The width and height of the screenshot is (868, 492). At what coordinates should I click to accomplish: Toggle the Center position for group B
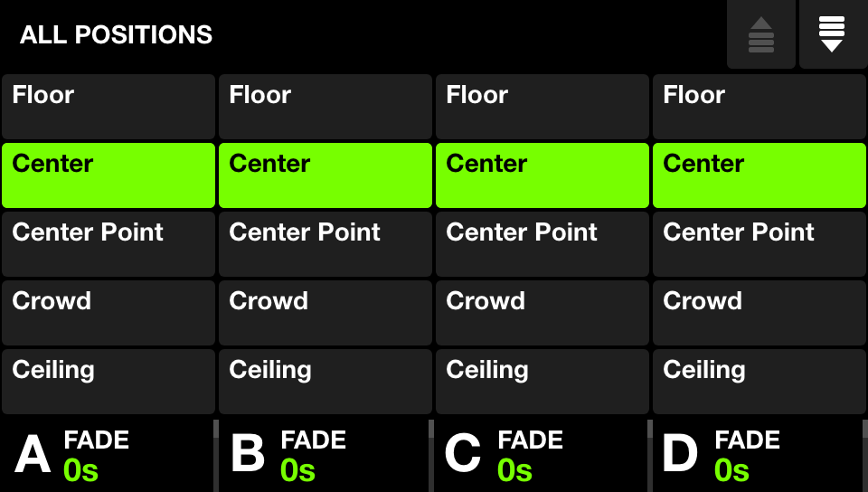click(x=325, y=175)
